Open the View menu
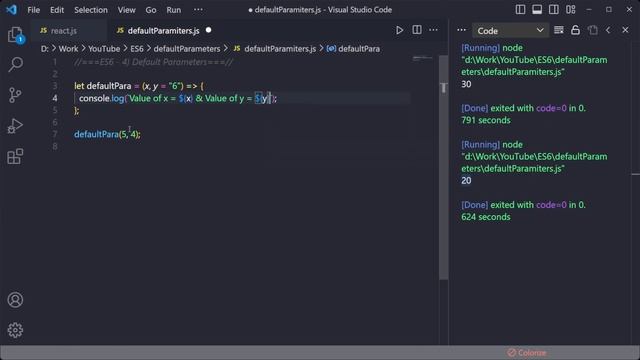 point(127,10)
